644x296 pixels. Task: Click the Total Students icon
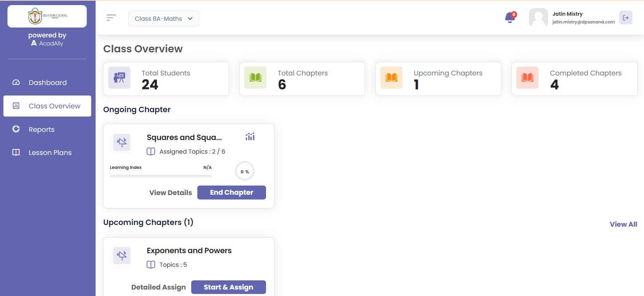click(119, 78)
